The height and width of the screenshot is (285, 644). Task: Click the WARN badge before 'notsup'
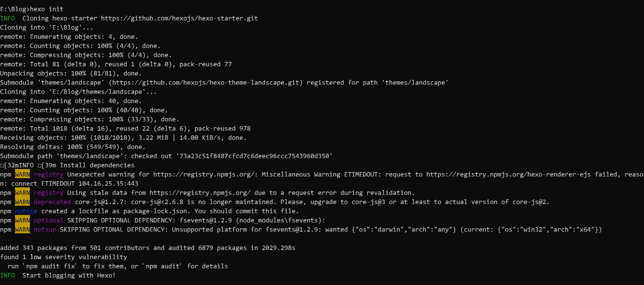(x=22, y=230)
